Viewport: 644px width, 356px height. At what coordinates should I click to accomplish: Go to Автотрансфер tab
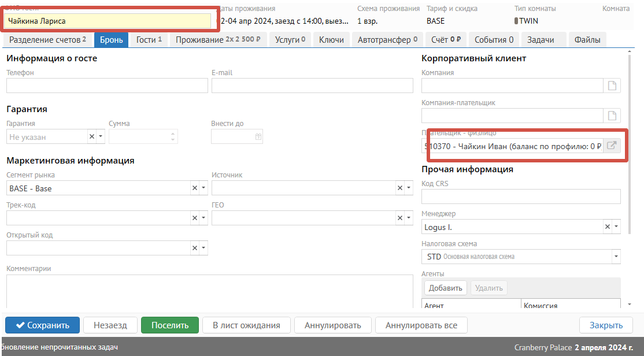coord(387,40)
